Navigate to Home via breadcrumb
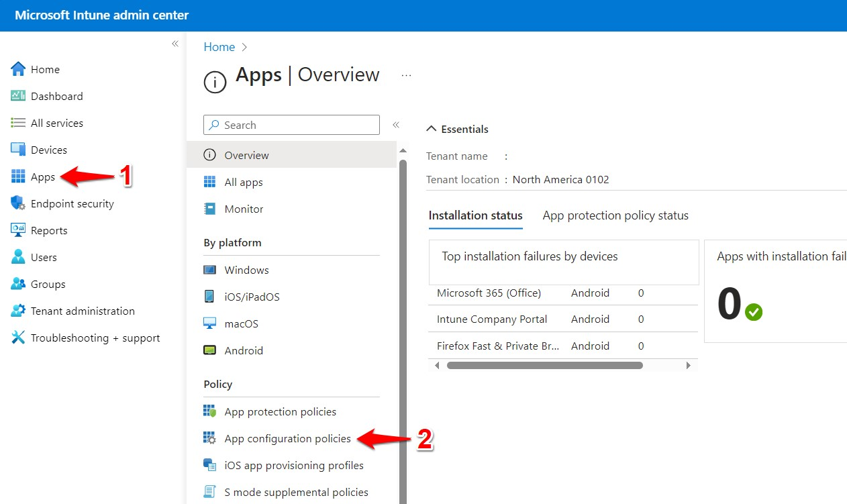The image size is (847, 504). coord(219,46)
